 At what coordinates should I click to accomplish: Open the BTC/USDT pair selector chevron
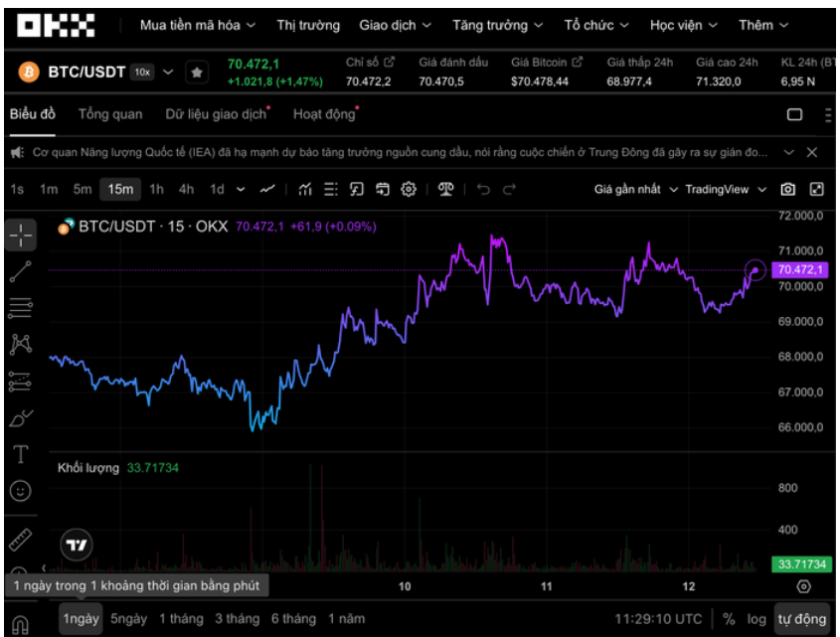coord(168,72)
